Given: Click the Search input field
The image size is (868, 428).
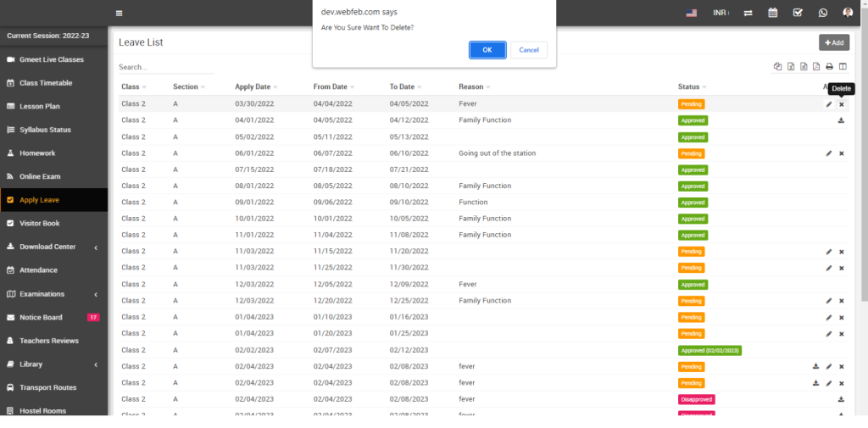Looking at the screenshot, I should coord(165,67).
